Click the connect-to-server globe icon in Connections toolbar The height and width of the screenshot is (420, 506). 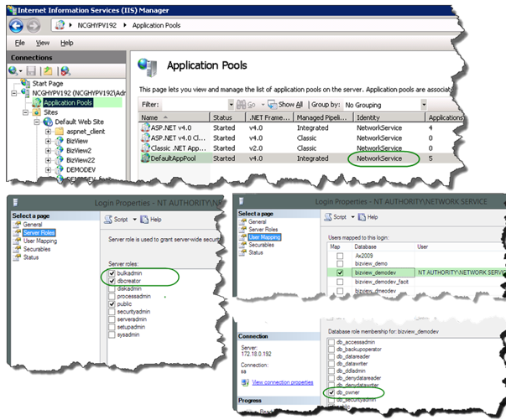pos(13,70)
